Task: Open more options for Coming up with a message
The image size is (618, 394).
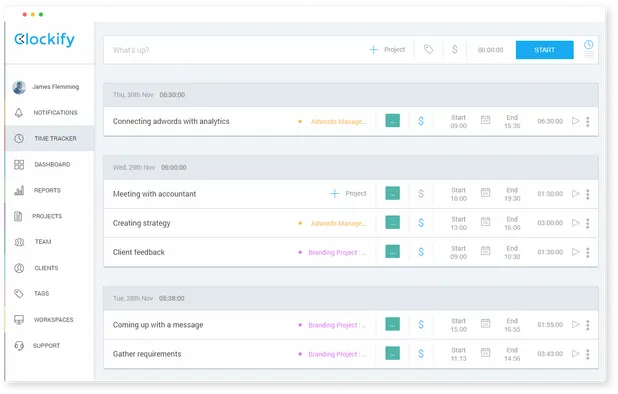Action: (x=588, y=325)
